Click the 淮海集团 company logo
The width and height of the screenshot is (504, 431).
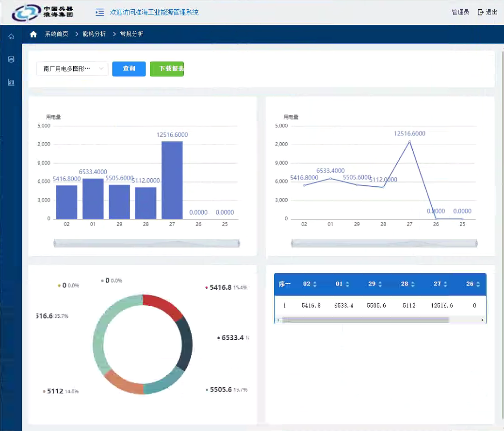pyautogui.click(x=43, y=12)
